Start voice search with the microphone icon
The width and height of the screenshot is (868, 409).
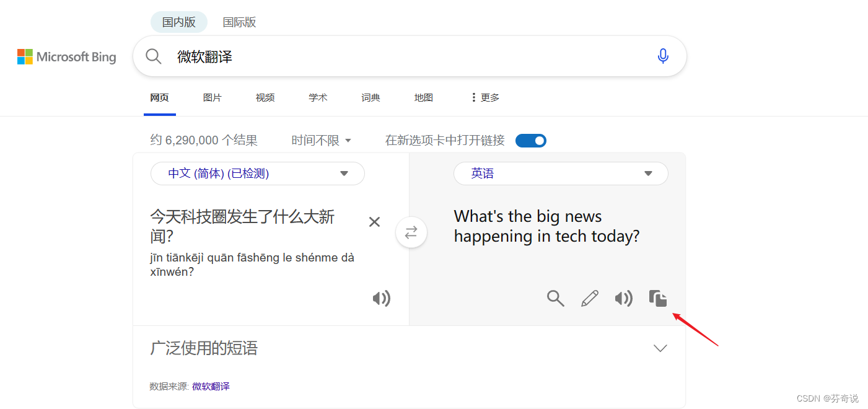[x=663, y=56]
